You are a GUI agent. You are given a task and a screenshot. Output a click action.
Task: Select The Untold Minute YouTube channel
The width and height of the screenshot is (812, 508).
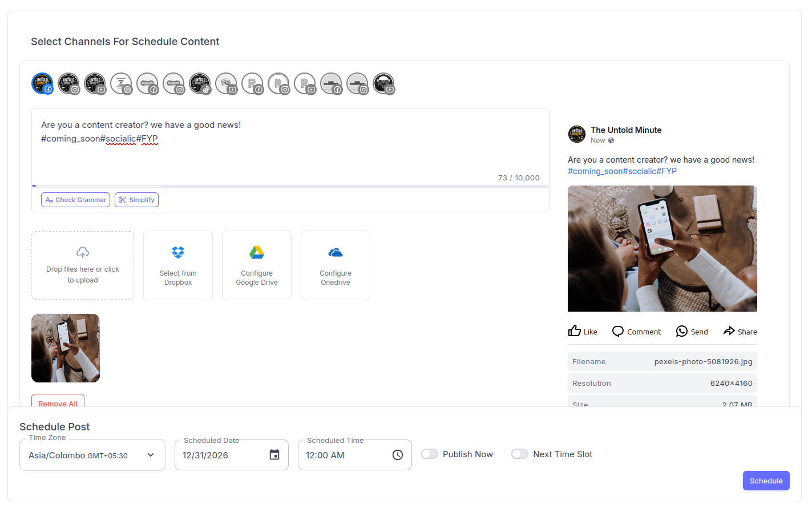(x=95, y=83)
